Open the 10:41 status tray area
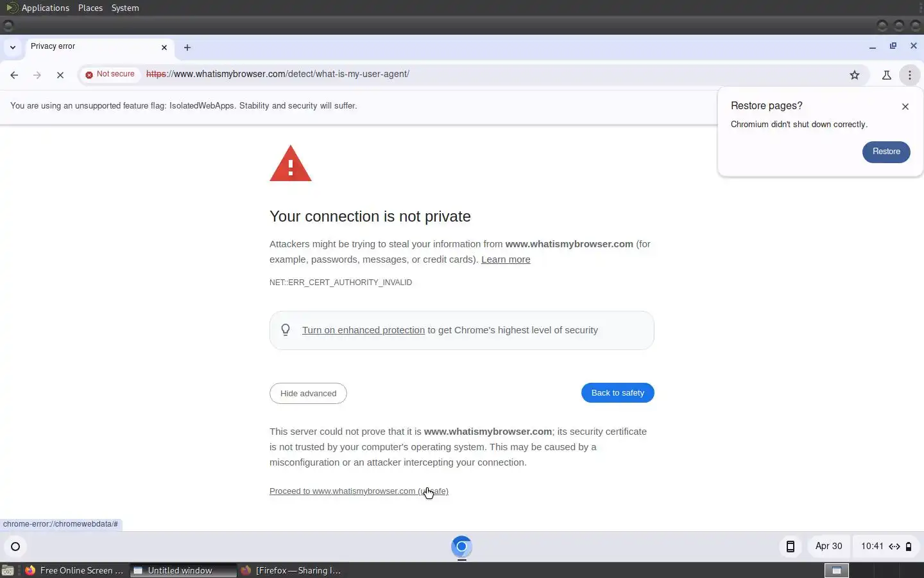The height and width of the screenshot is (578, 924). 886,547
